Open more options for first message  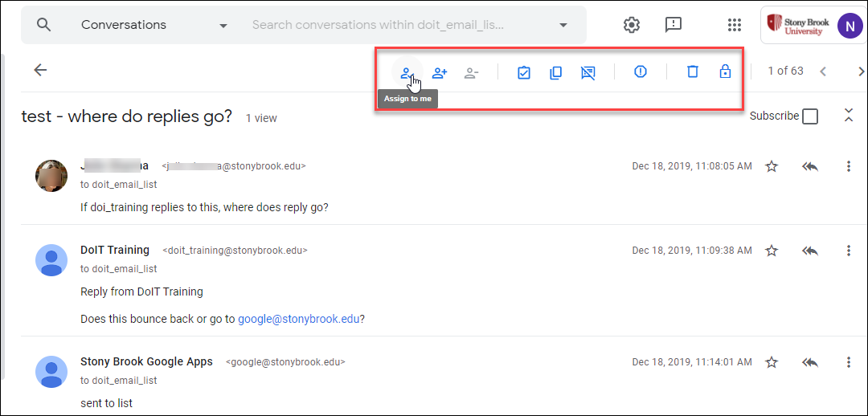coord(849,166)
